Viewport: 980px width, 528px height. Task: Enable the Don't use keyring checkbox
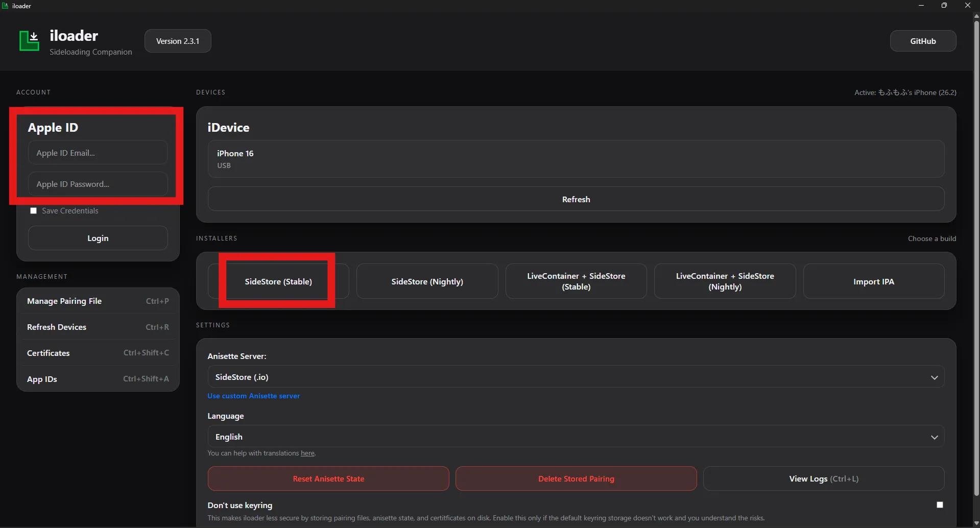click(x=940, y=505)
